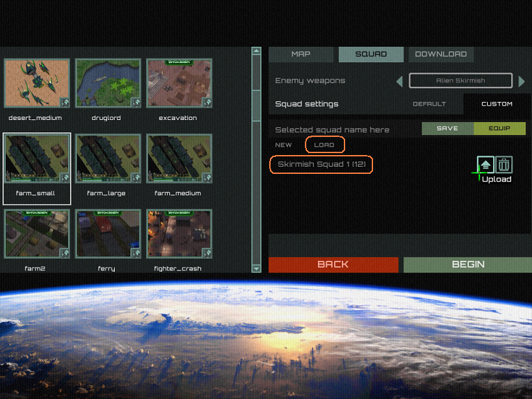
Task: Select the druglord map thumbnail
Action: pos(108,83)
